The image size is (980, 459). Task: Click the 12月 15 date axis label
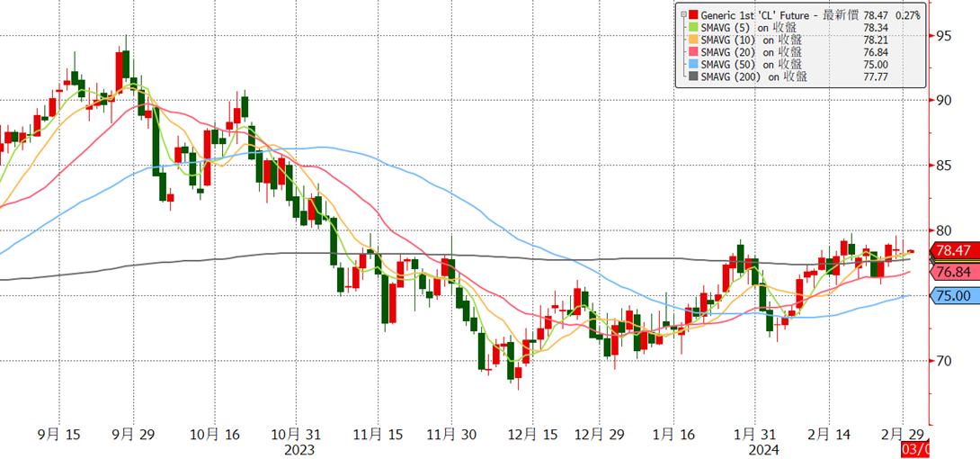click(x=532, y=435)
